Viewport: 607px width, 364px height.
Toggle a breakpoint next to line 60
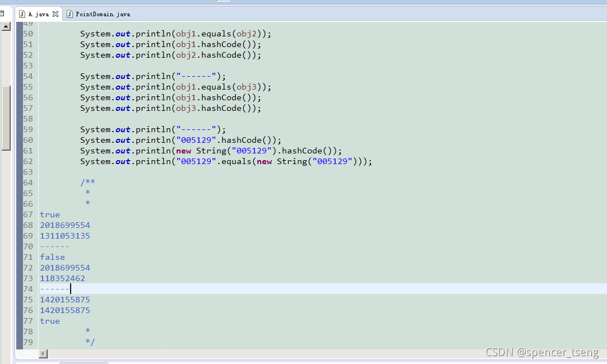tap(20, 140)
